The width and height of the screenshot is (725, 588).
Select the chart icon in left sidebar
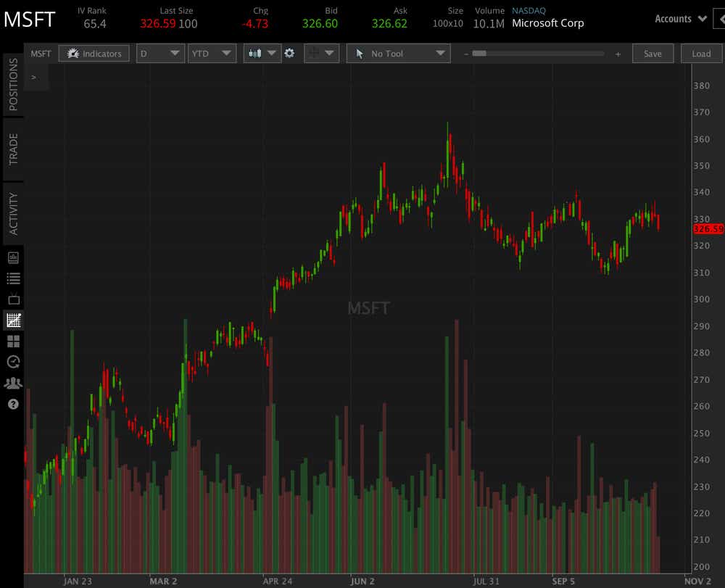coord(12,319)
